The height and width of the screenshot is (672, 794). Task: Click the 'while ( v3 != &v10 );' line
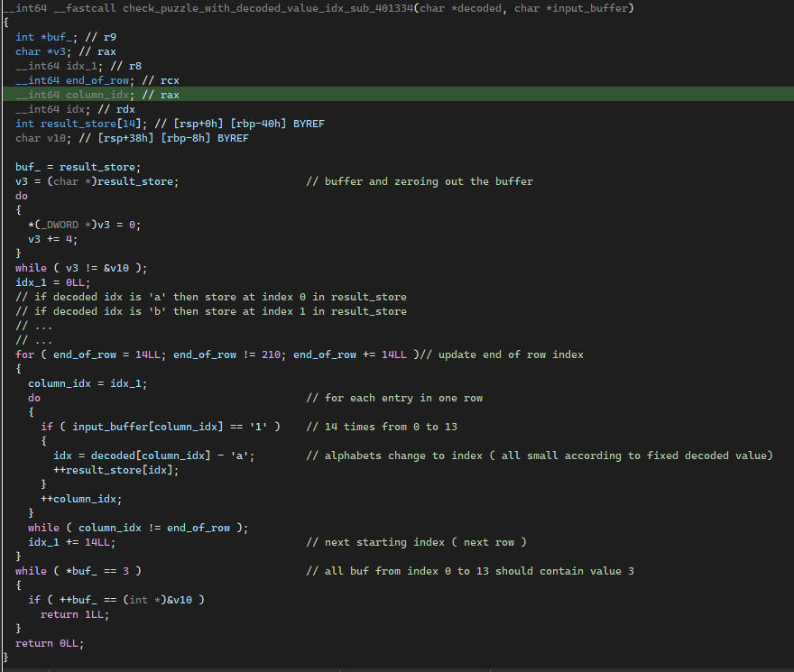[81, 268]
